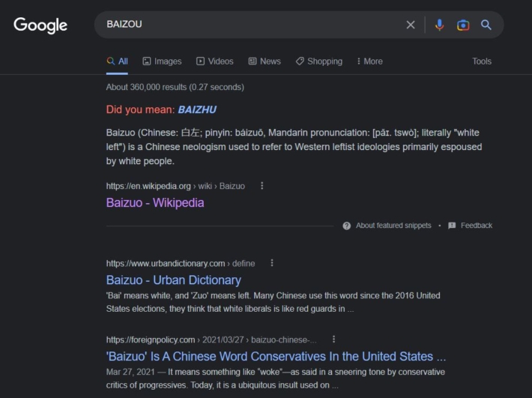Click the Mar 27, 2021 snippet text

coord(276,379)
